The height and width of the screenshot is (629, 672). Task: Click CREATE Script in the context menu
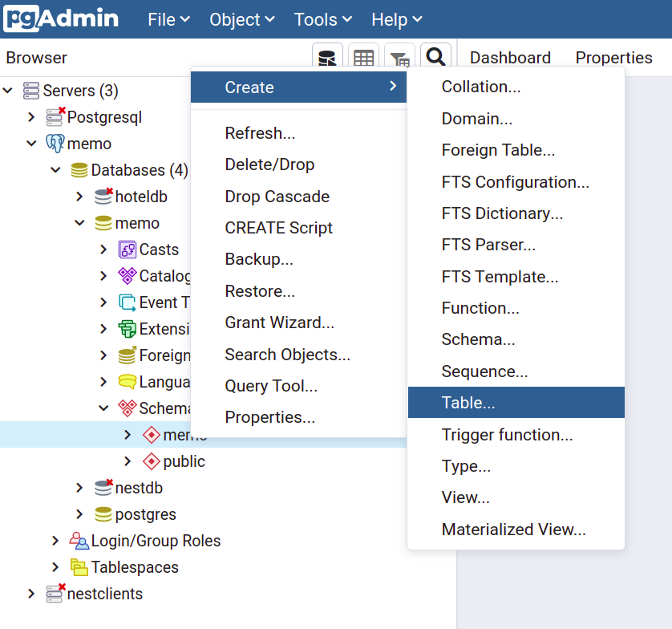click(x=299, y=228)
